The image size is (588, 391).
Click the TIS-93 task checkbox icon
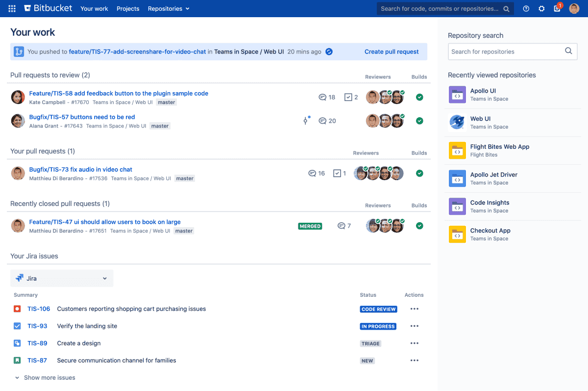pos(17,326)
